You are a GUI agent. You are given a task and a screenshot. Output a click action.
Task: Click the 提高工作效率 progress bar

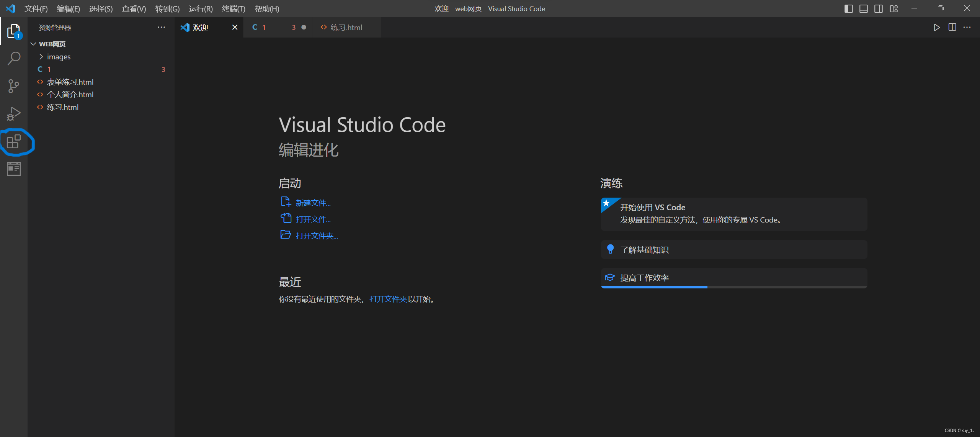[734, 287]
